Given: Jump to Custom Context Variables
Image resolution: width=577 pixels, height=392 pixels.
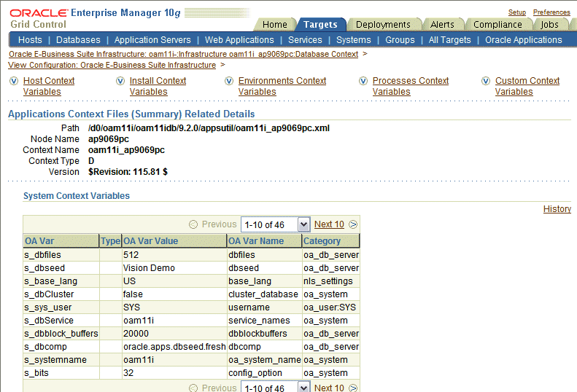Looking at the screenshot, I should (527, 86).
